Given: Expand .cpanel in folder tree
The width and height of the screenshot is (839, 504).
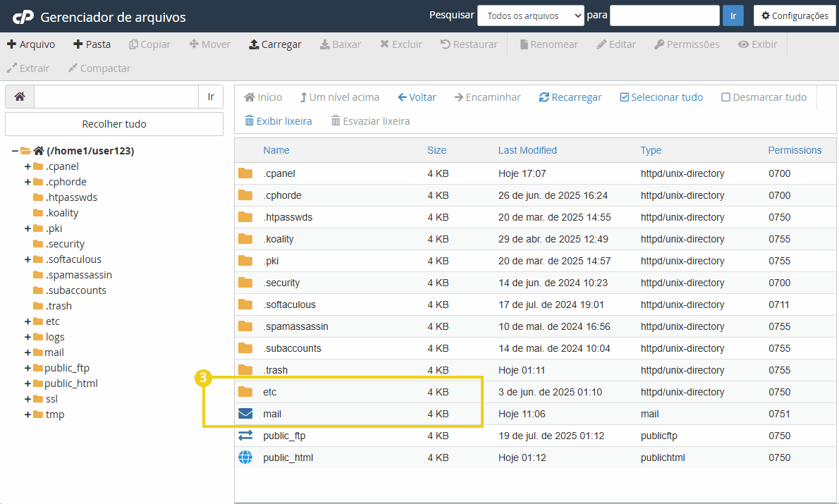Looking at the screenshot, I should (27, 166).
